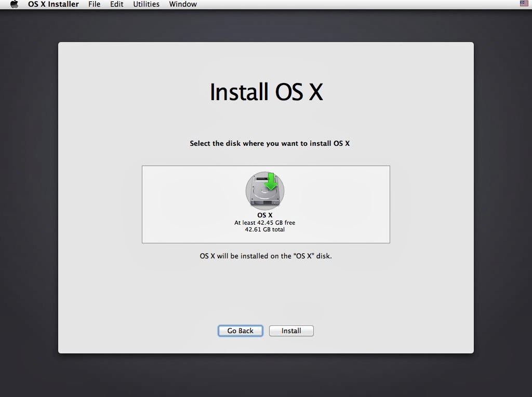Select the OS X hard disk icon
Image resolution: width=532 pixels, height=397 pixels.
[x=265, y=190]
